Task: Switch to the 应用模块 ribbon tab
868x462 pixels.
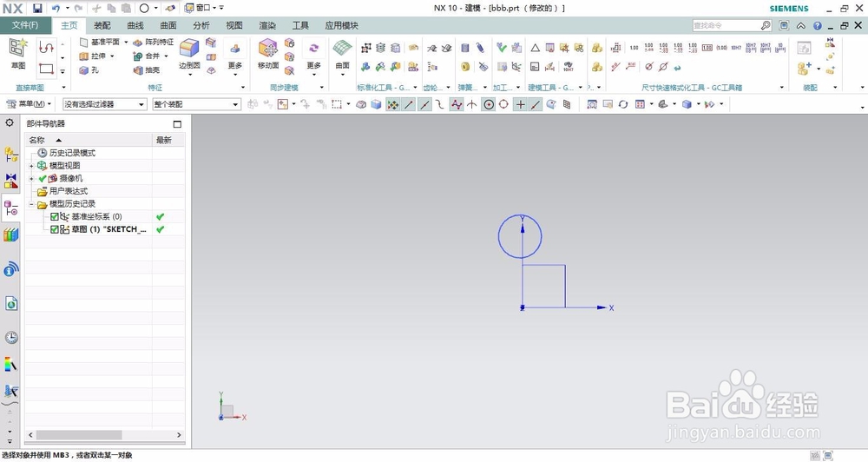Action: (341, 25)
